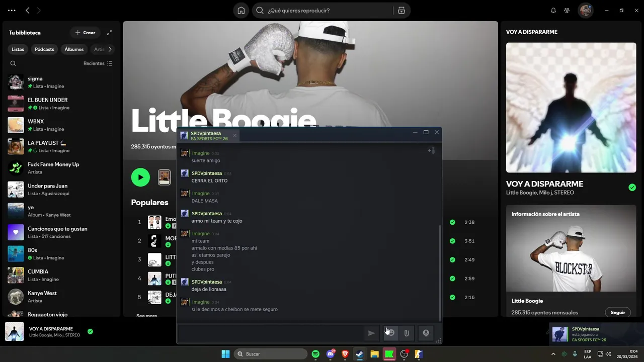Image resolution: width=644 pixels, height=362 pixels.
Task: Select the Listas filter tab
Action: point(18,49)
